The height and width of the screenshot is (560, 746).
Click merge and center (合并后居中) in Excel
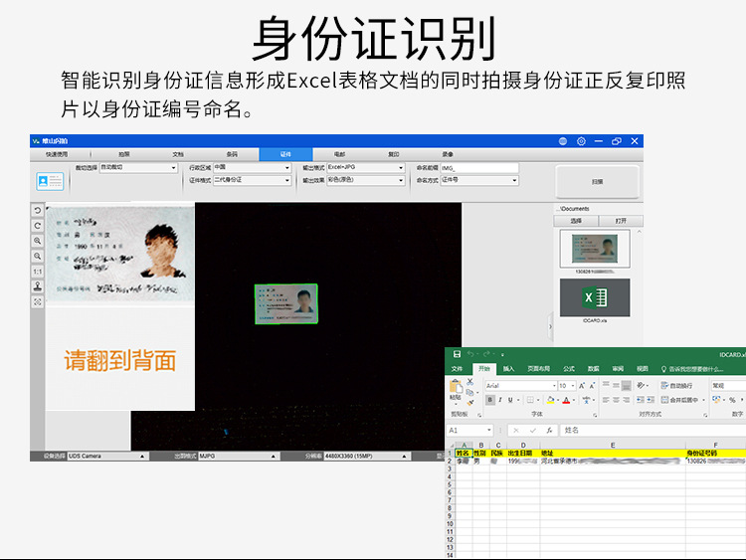(683, 400)
